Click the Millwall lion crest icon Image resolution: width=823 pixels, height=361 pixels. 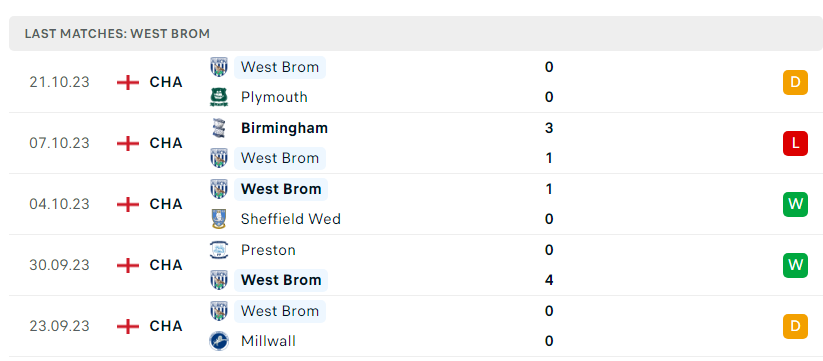coord(219,341)
